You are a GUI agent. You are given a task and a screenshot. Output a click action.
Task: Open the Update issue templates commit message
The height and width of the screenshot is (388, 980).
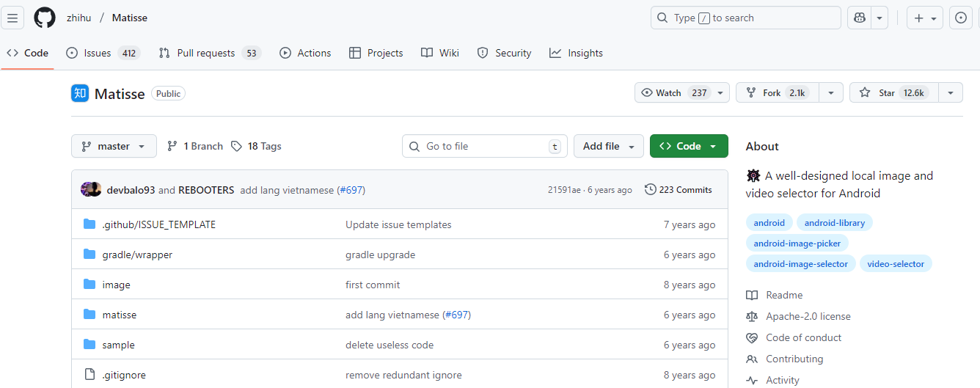398,224
